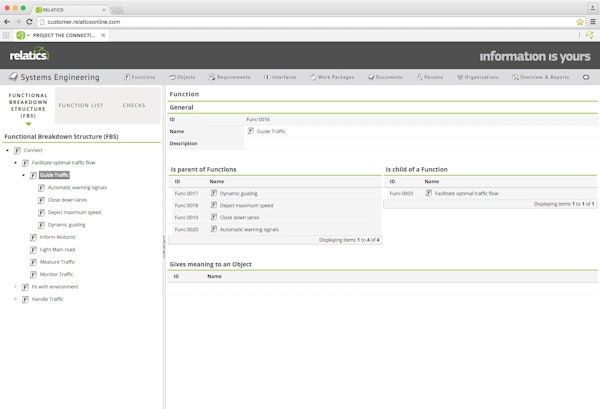The height and width of the screenshot is (409, 600).
Task: Select Depict maximum speed in the tree
Action: coord(74,212)
